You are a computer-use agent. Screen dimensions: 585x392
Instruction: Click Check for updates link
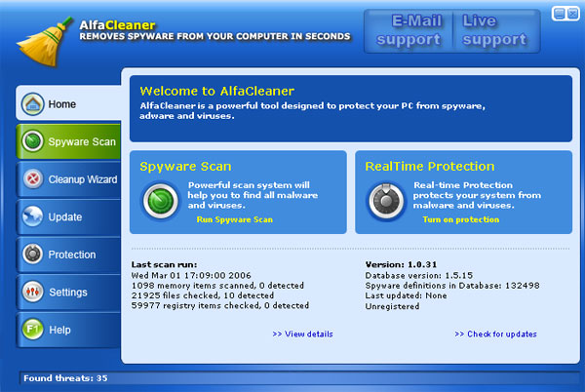(496, 334)
